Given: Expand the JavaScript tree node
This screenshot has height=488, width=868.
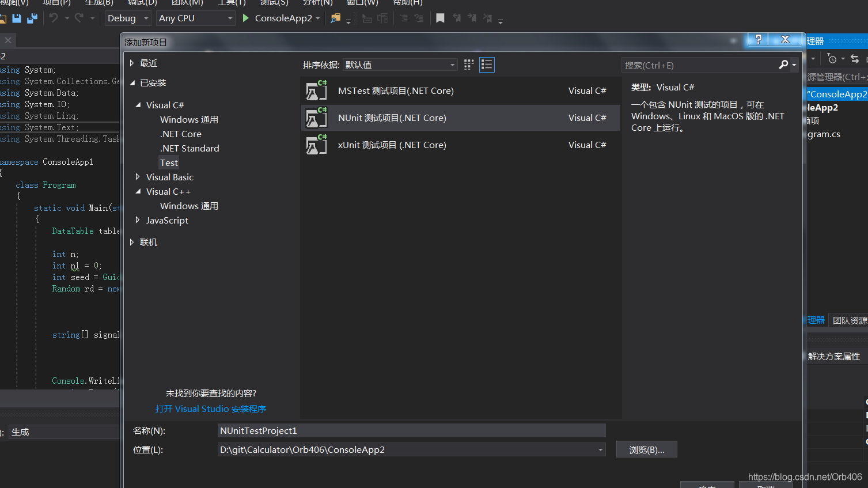Looking at the screenshot, I should [138, 220].
